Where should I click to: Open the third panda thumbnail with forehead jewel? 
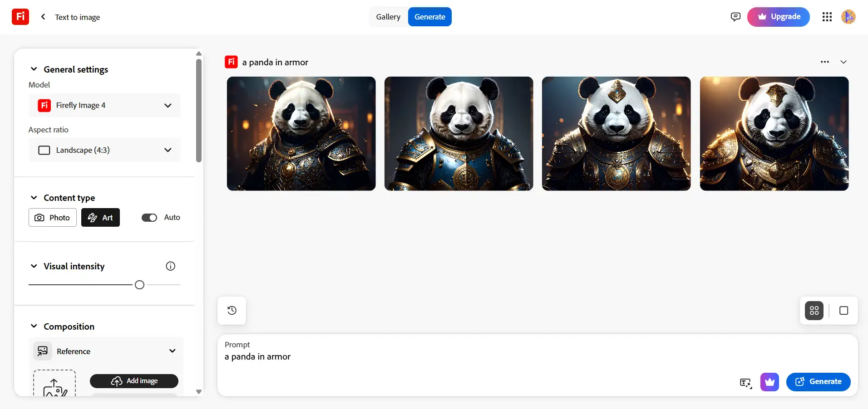(616, 134)
